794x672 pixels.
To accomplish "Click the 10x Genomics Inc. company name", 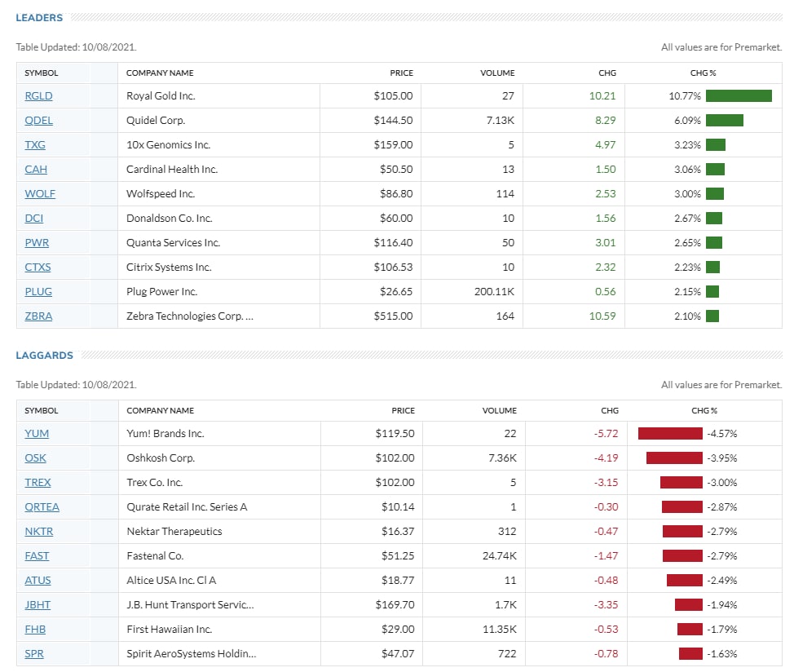I will 168,145.
